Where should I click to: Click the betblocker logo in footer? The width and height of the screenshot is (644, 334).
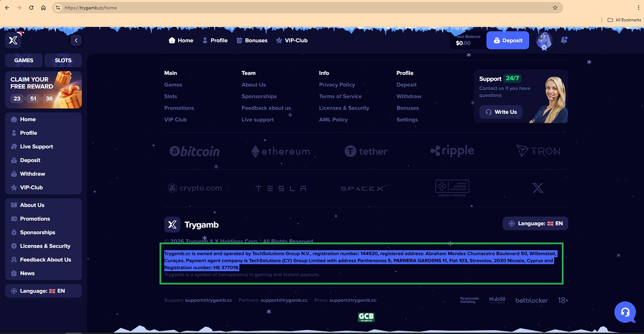[x=531, y=300]
